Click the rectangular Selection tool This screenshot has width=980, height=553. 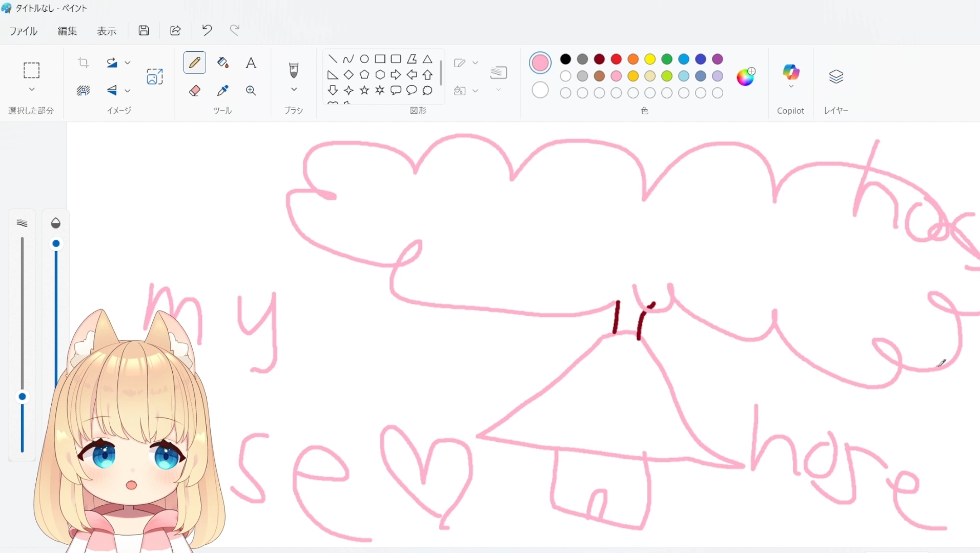(31, 70)
